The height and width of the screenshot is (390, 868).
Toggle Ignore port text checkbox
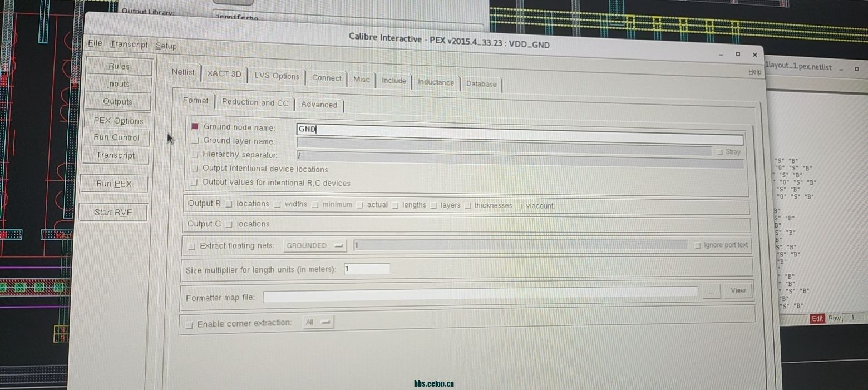coord(698,245)
